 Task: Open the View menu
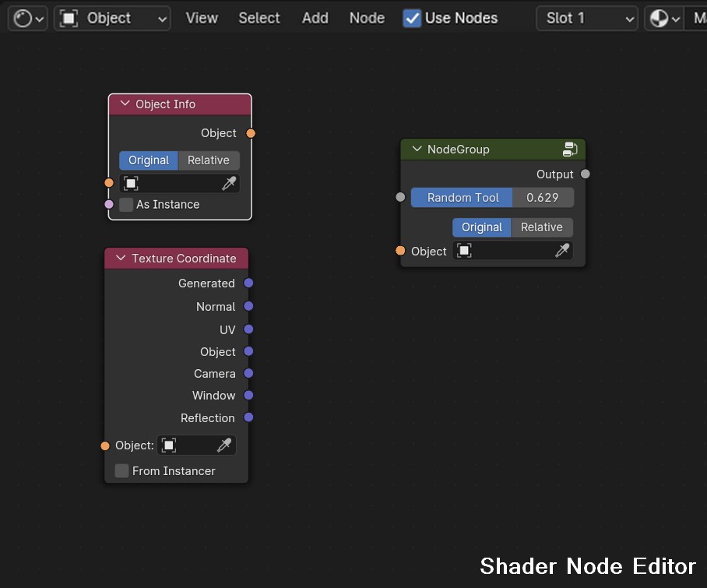[202, 18]
